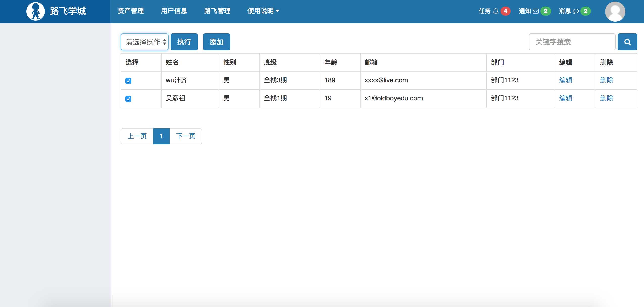Open the 资产管理 menu
Screen dimensions: 644x307
tap(131, 11)
